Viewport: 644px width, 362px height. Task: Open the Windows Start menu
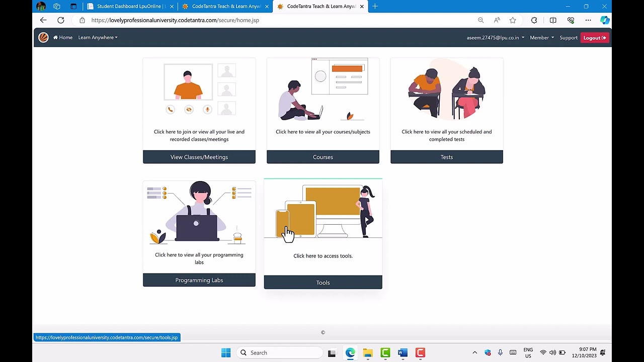pyautogui.click(x=226, y=353)
